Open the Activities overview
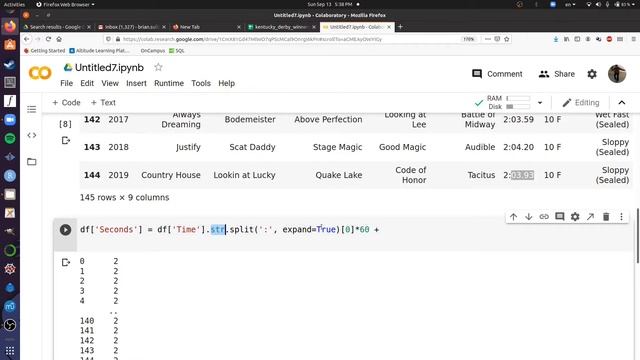 (14, 4)
